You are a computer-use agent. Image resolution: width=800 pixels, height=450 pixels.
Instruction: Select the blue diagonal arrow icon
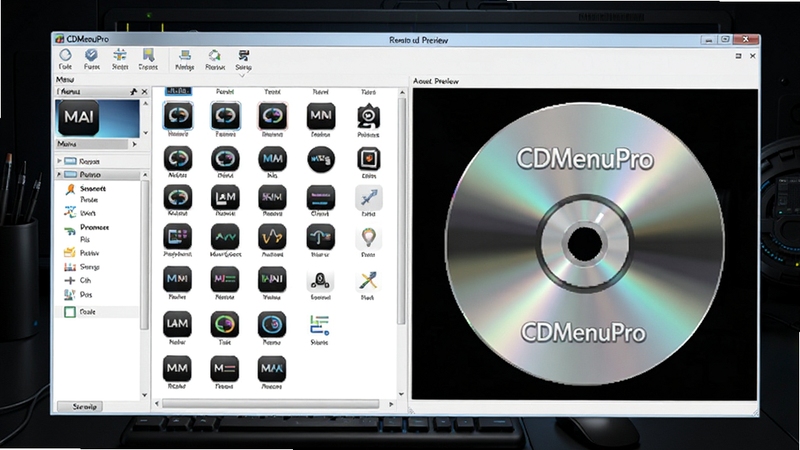pyautogui.click(x=368, y=197)
